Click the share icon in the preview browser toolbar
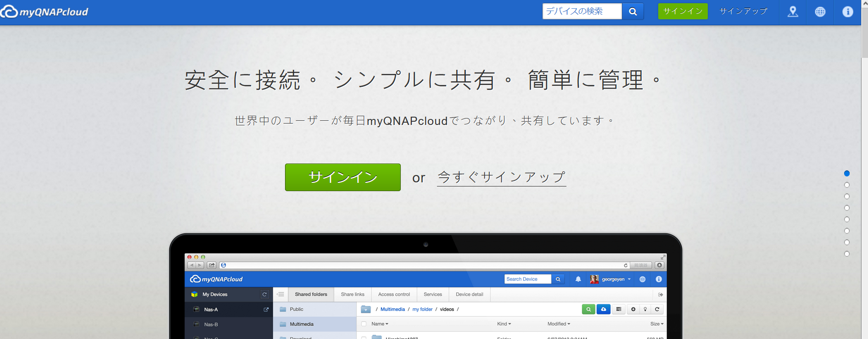This screenshot has width=868, height=339. 212,265
